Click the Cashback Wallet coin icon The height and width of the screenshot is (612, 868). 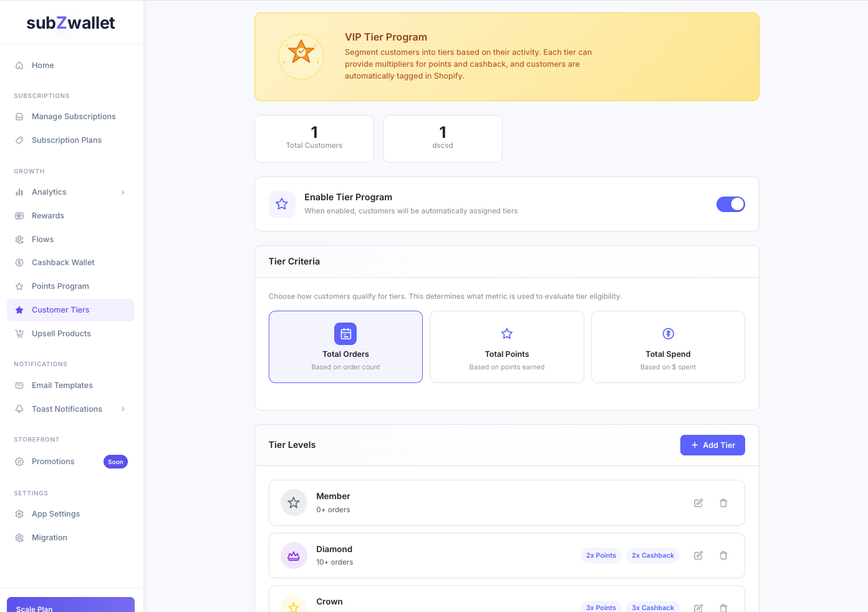click(x=19, y=263)
